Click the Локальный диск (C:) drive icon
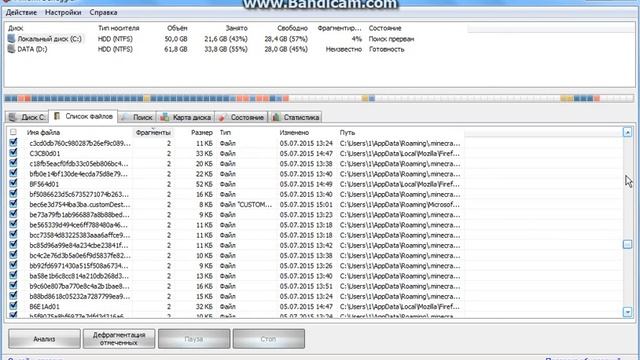Screen dimensions: 640x360 tap(11, 39)
